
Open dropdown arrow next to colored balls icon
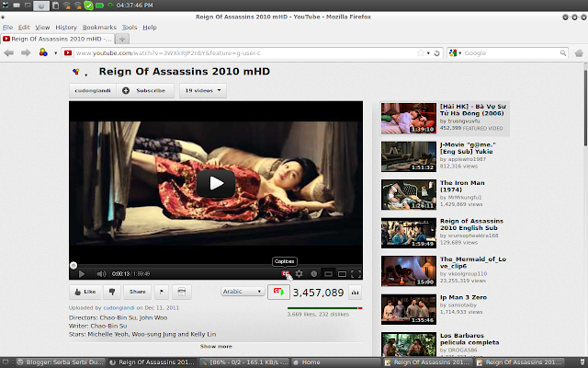click(x=55, y=53)
